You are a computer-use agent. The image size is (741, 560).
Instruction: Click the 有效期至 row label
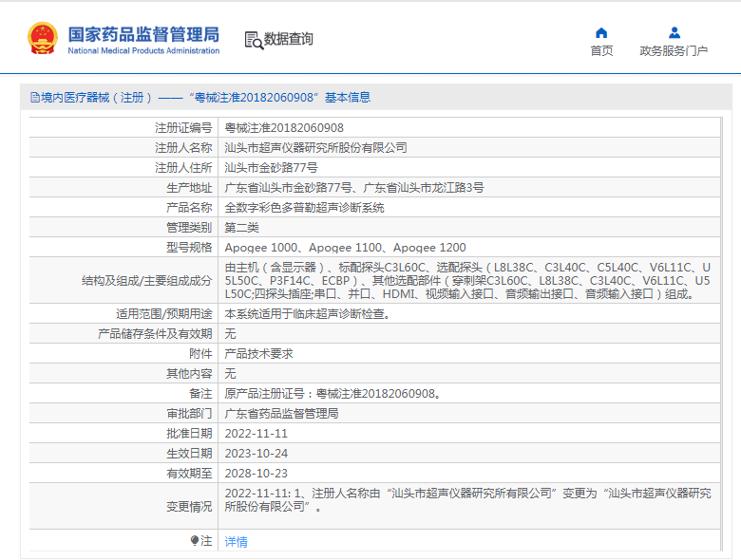pos(189,473)
